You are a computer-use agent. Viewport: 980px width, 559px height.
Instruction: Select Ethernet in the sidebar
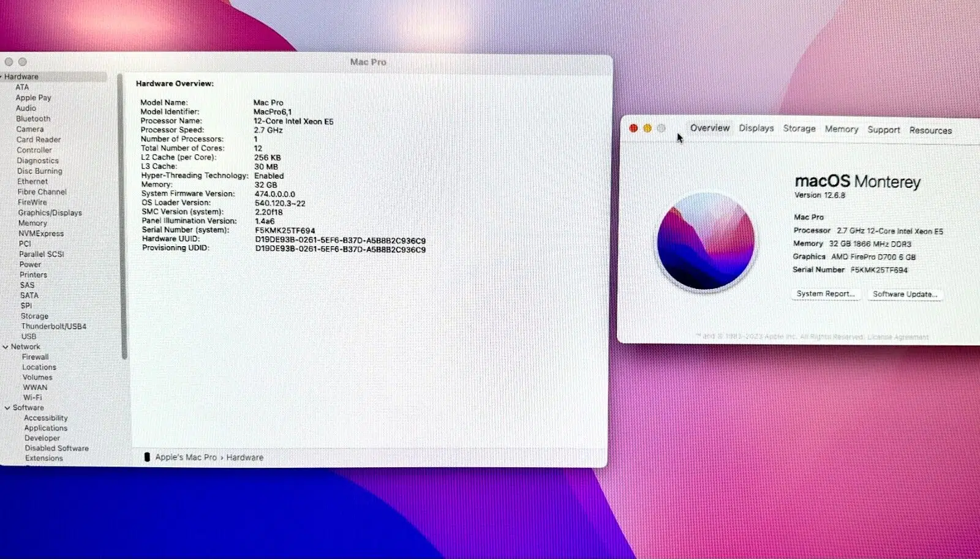[32, 181]
